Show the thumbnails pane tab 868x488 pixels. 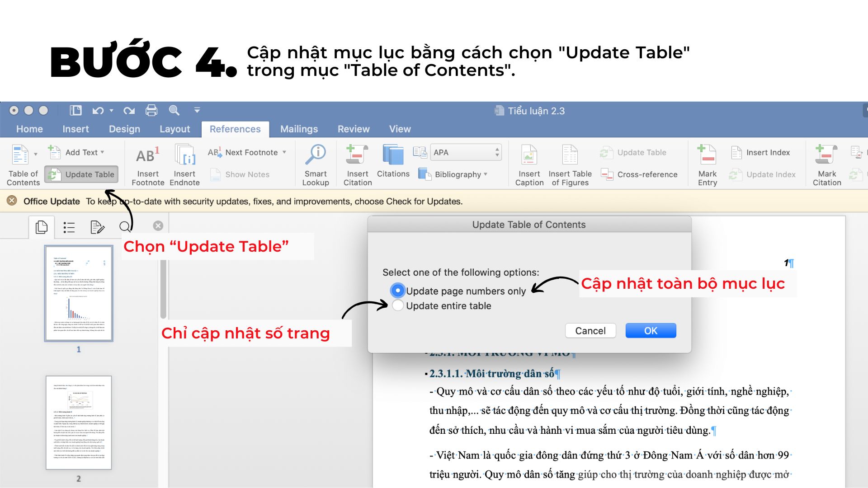pos(41,227)
